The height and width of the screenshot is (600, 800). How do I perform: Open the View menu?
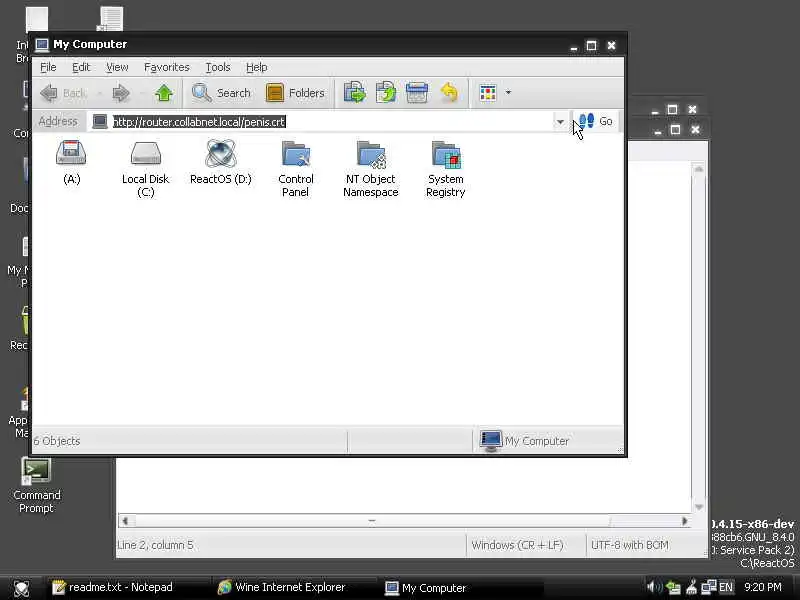(x=117, y=67)
